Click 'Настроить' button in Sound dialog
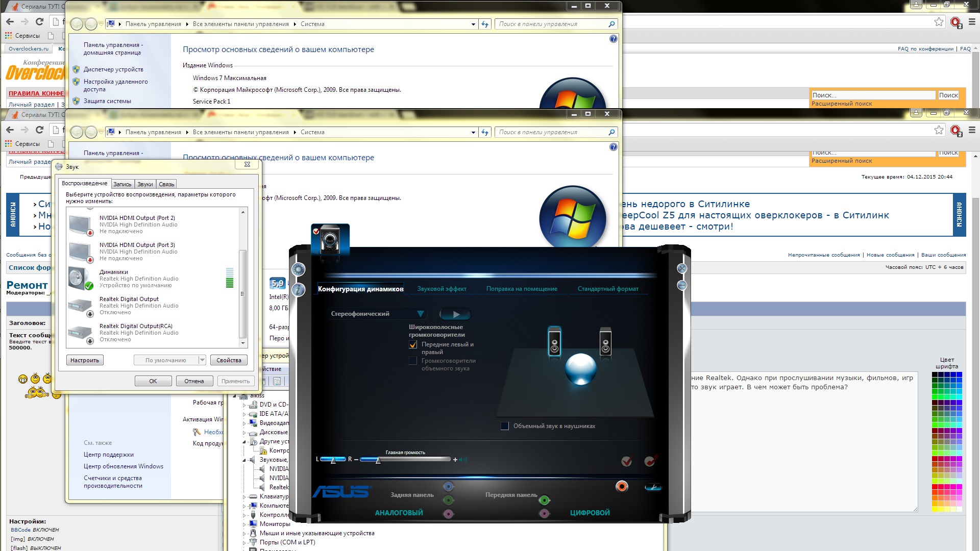980x551 pixels. pos(85,360)
